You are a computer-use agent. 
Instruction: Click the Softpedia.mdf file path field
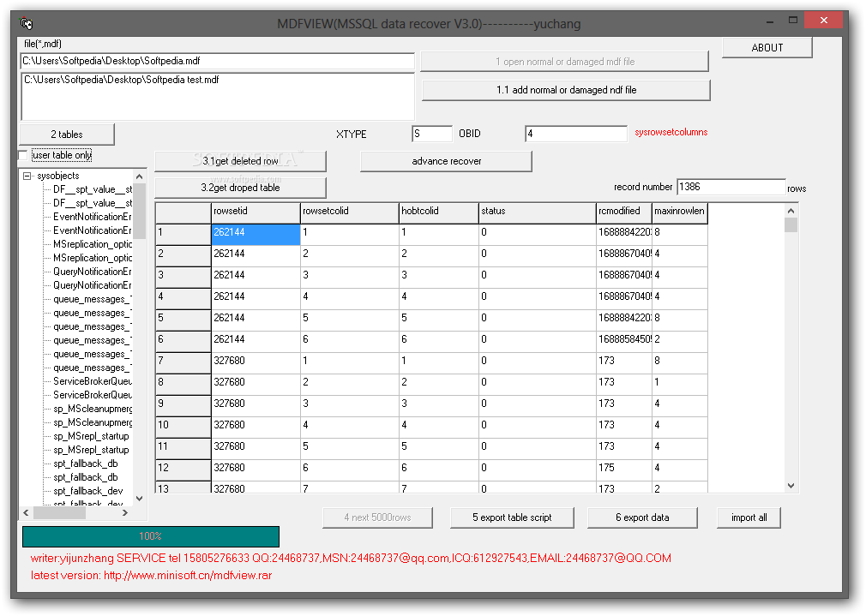click(x=217, y=61)
